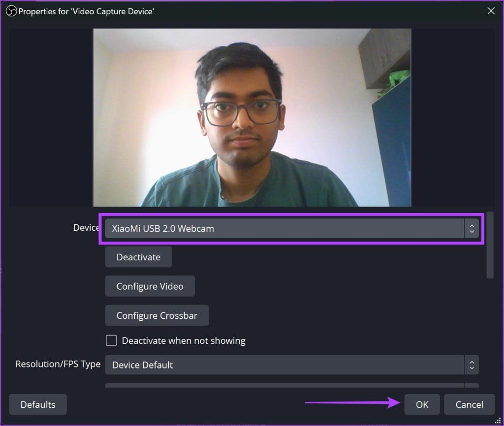Viewport: 504px width, 426px height.
Task: Open the Resolution/FPS Type dropdown
Action: coord(285,365)
